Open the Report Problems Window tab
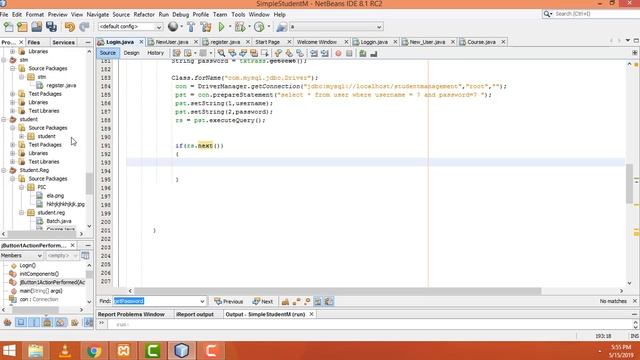 coord(131,314)
